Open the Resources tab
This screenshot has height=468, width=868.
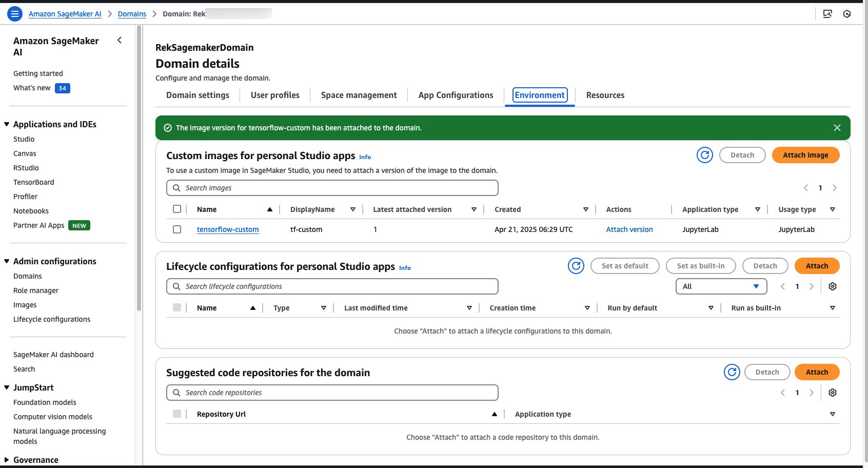(605, 95)
